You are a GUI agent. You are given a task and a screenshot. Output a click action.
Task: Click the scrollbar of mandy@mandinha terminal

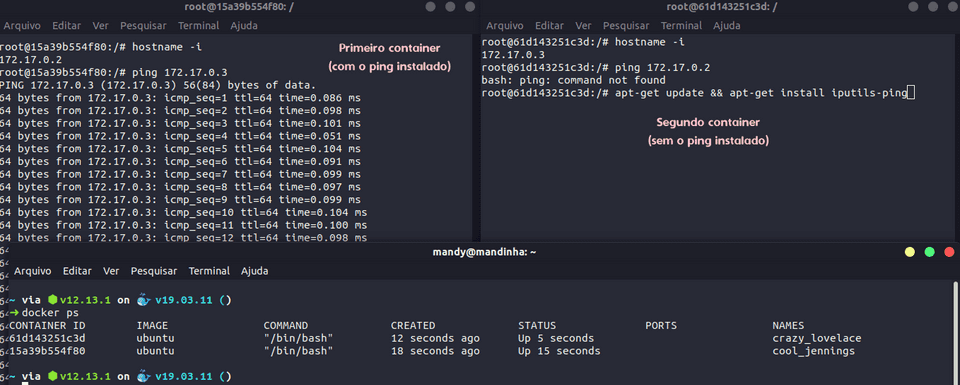click(955, 332)
